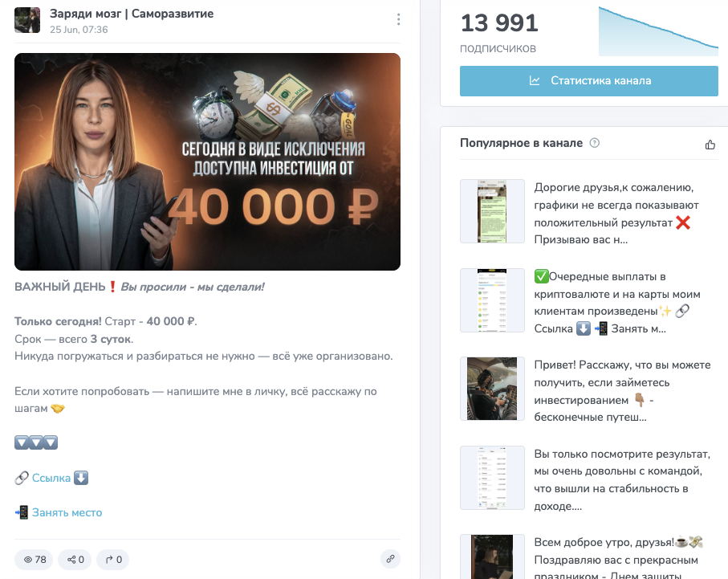Viewport: 728px width, 579px height.
Task: Copy post link via chain icon button
Action: (390, 559)
